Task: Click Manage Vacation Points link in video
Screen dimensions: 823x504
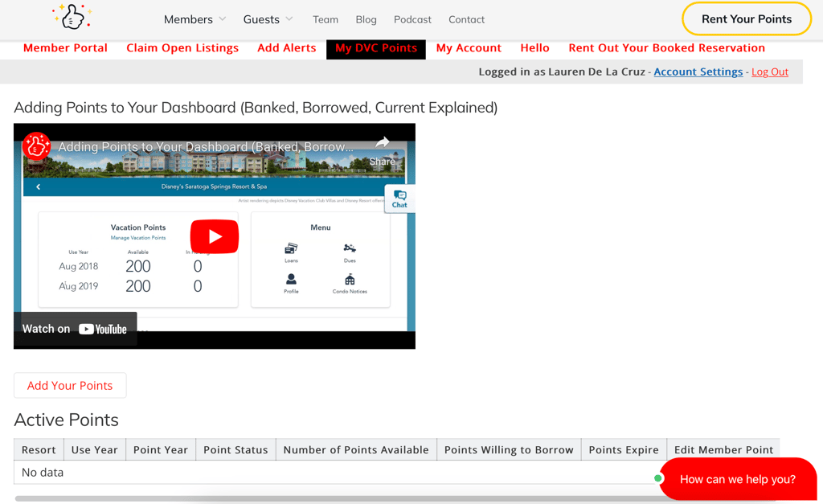Action: pos(138,238)
